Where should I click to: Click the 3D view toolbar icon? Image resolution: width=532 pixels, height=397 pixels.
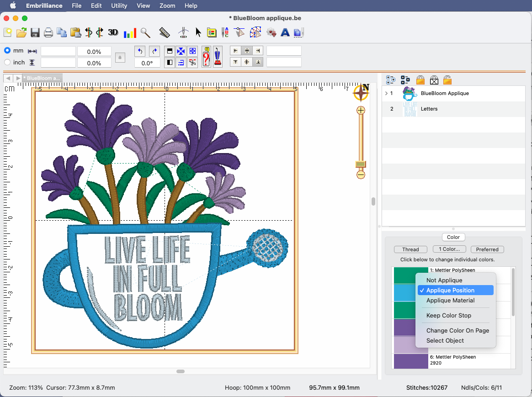(x=113, y=32)
